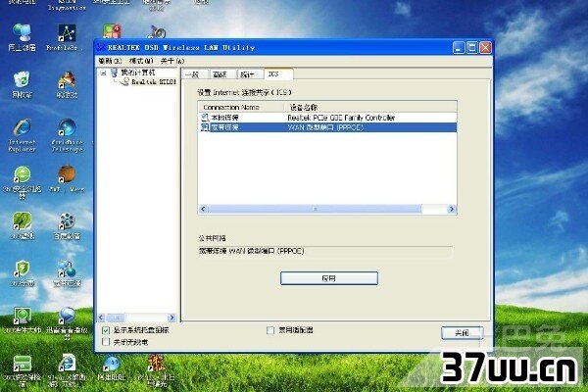The height and width of the screenshot is (392, 588).
Task: Switch to the Statistics tab
Action: click(x=249, y=74)
